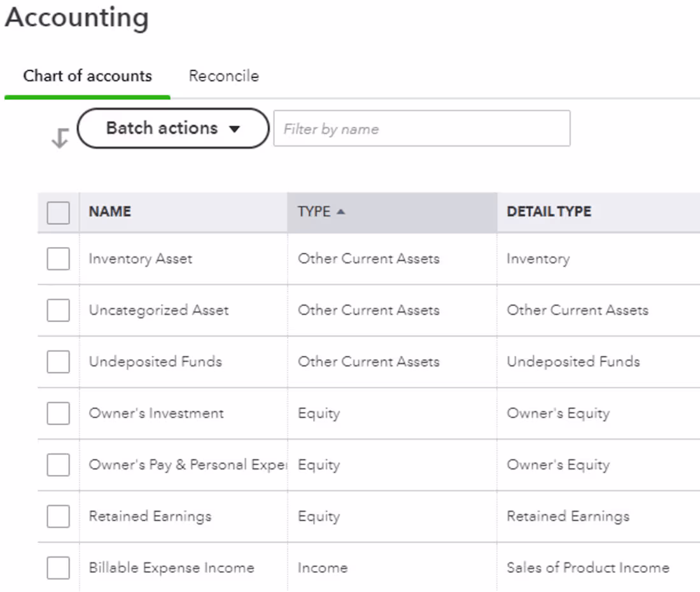
Task: Check the Owner's Investment row
Action: pos(58,413)
